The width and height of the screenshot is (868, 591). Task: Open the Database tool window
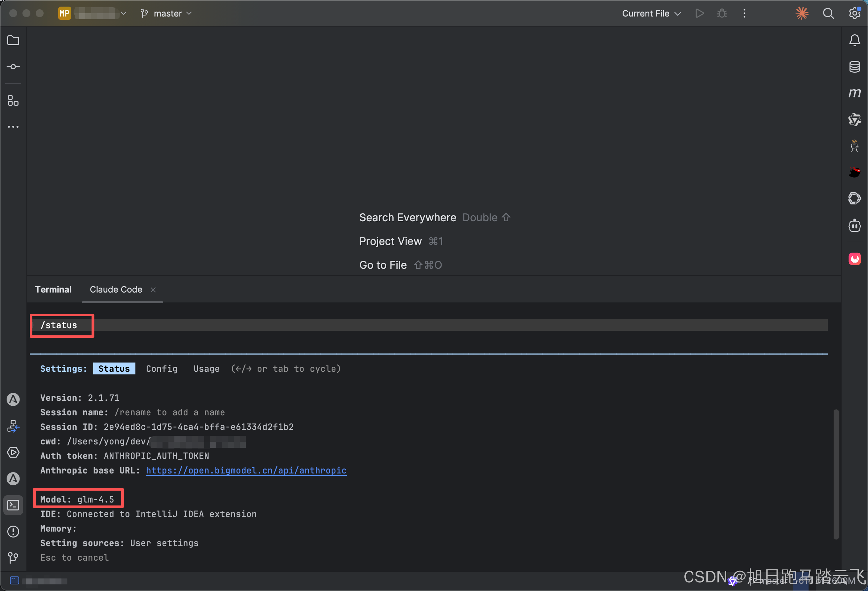[854, 67]
